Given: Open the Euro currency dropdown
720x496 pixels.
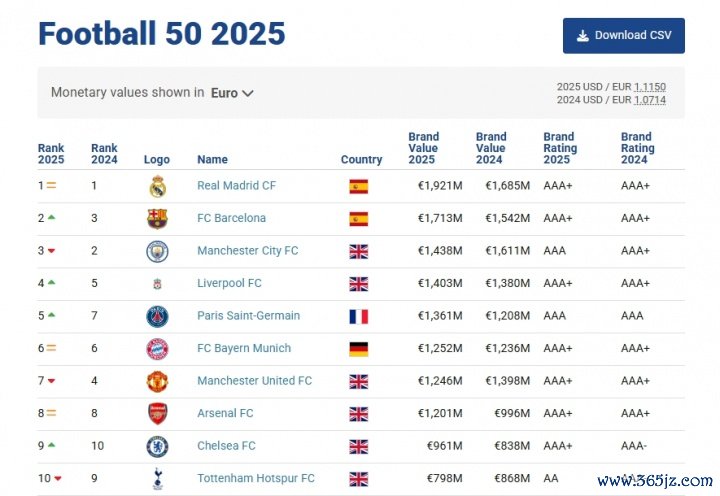Looking at the screenshot, I should (x=232, y=93).
